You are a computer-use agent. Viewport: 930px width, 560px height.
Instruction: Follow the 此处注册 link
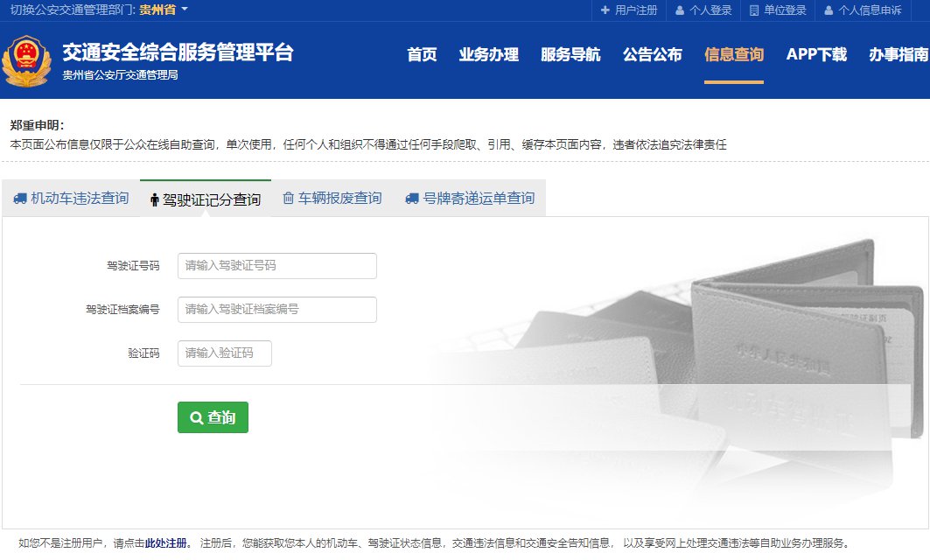point(166,542)
